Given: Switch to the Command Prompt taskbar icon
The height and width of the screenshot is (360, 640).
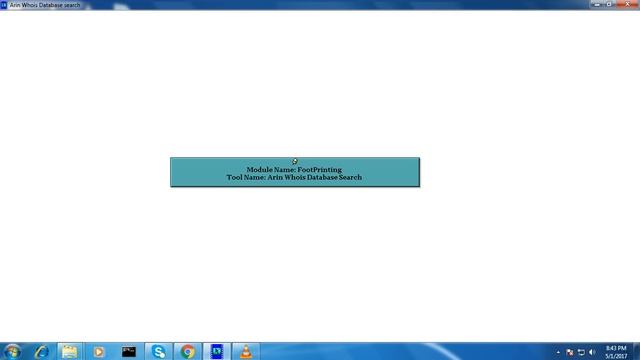Looking at the screenshot, I should (129, 351).
